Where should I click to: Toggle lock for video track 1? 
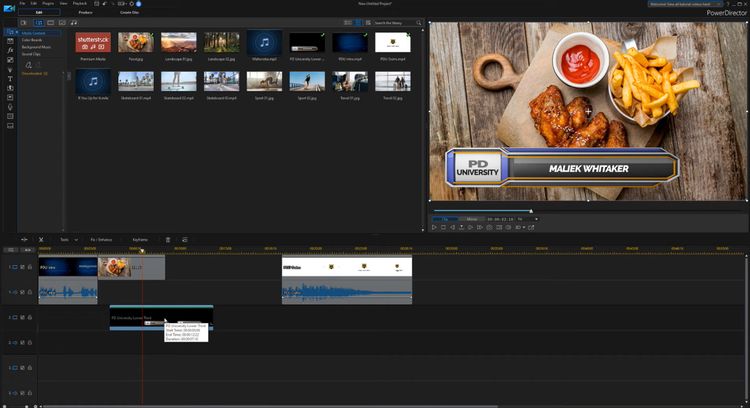click(30, 267)
